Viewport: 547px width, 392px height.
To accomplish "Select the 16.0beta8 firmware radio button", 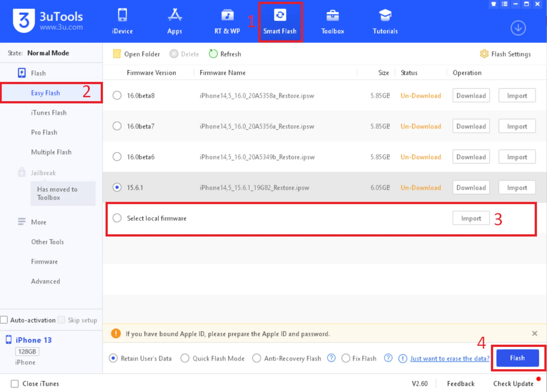I will [x=117, y=95].
